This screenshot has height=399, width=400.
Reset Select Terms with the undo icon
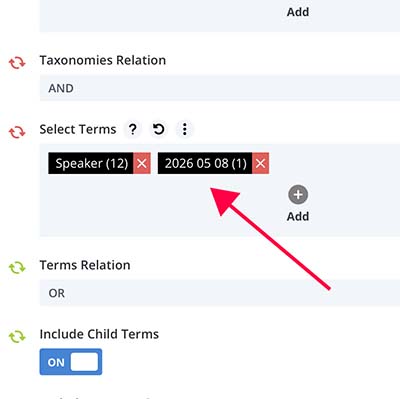159,129
